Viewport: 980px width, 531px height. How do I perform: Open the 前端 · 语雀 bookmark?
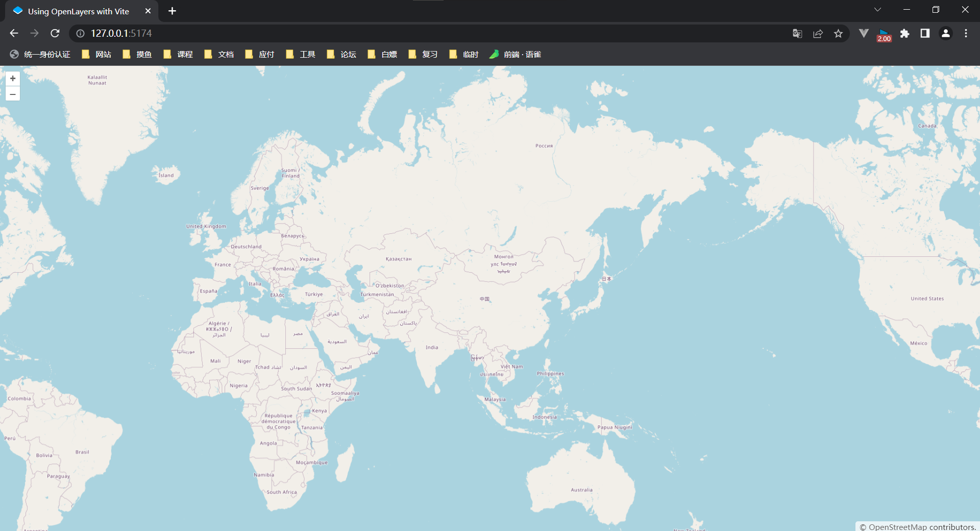[x=516, y=54]
